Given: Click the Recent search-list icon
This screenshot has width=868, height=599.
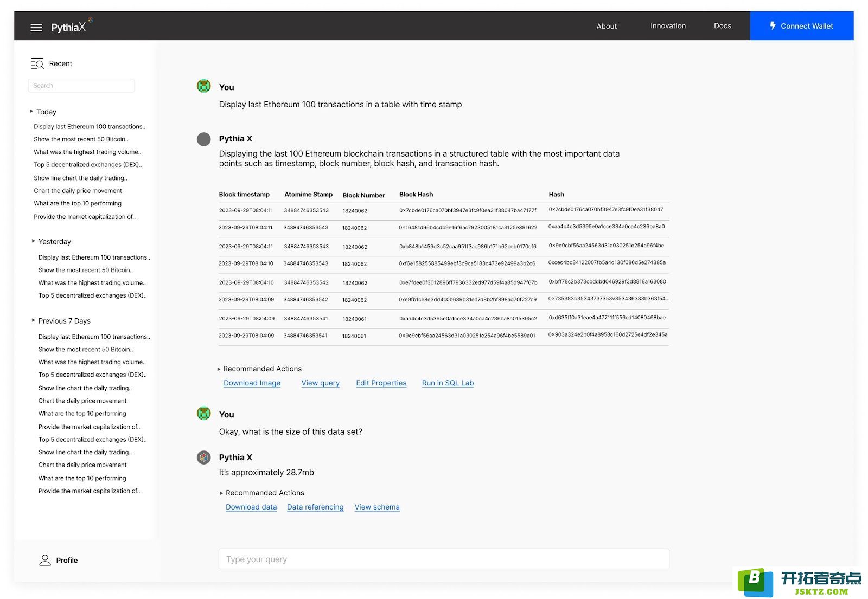Looking at the screenshot, I should [37, 63].
